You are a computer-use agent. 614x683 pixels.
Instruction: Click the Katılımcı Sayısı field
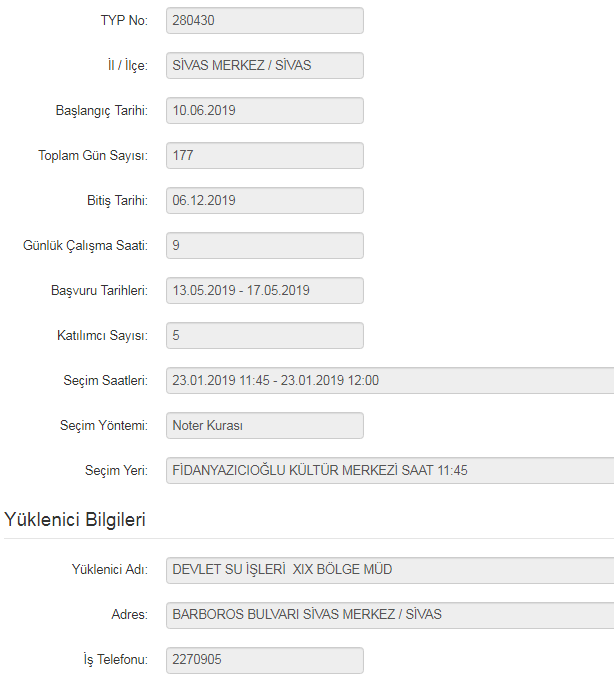264,335
